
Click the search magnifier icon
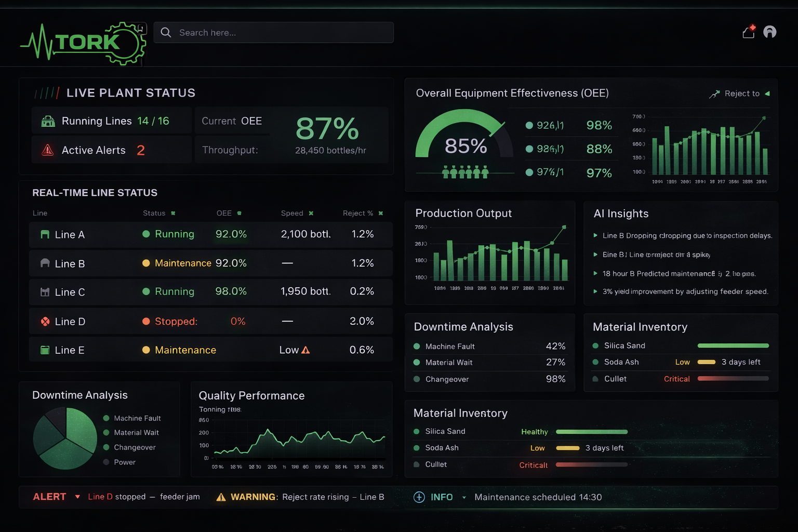[166, 32]
